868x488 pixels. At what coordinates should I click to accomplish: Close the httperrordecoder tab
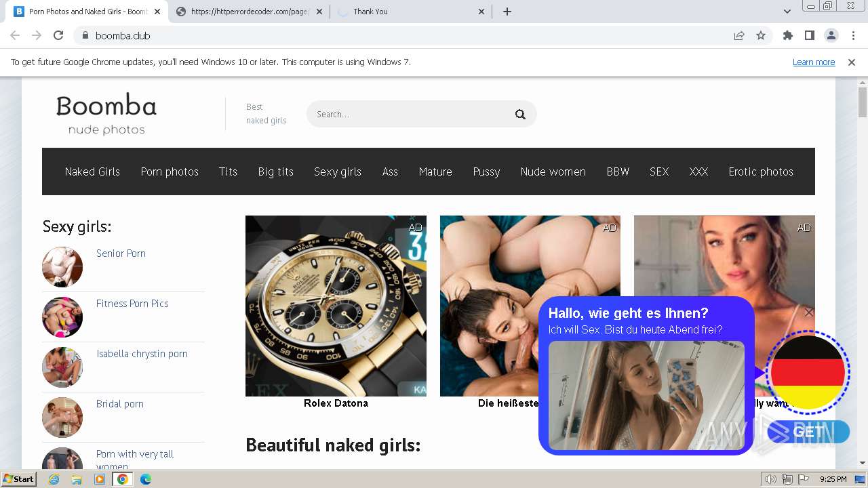319,12
